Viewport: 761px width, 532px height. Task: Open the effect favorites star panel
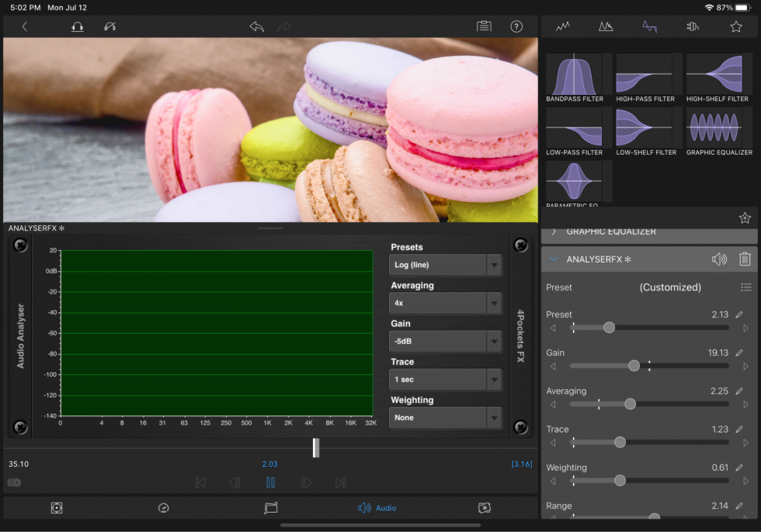pos(735,26)
